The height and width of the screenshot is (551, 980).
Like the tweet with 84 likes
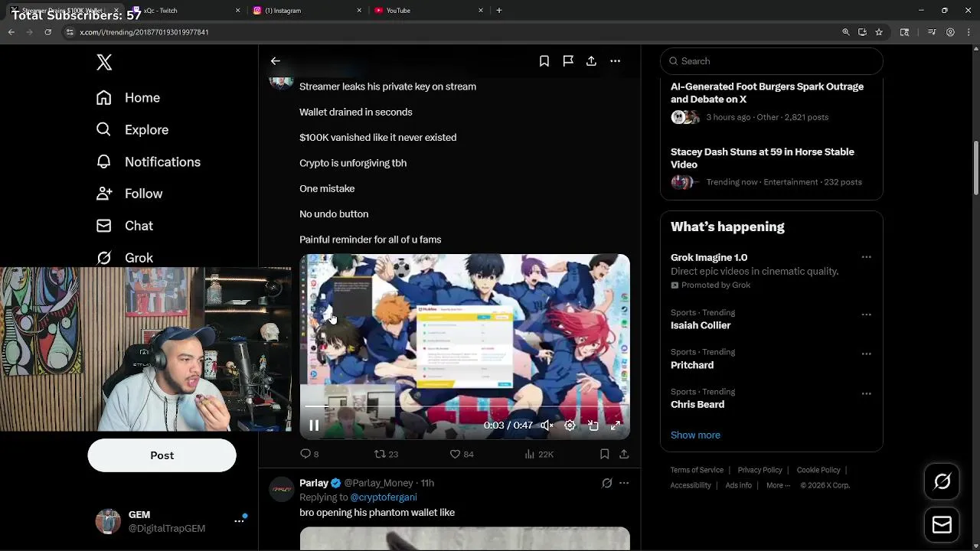[x=462, y=455]
